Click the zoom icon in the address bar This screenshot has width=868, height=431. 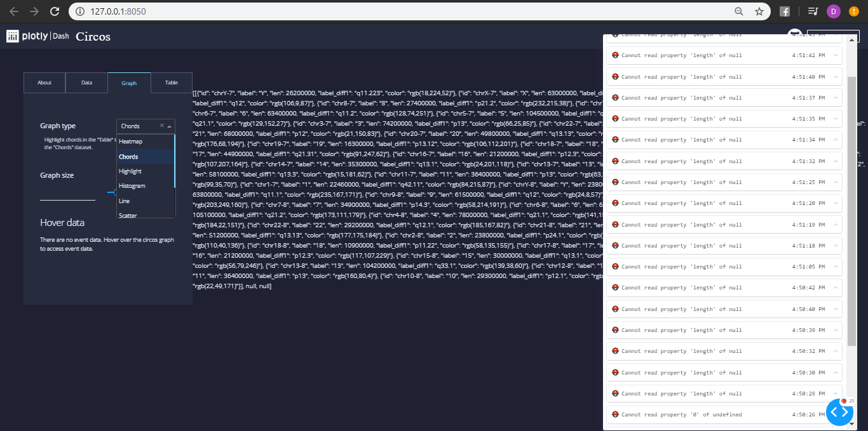(739, 11)
